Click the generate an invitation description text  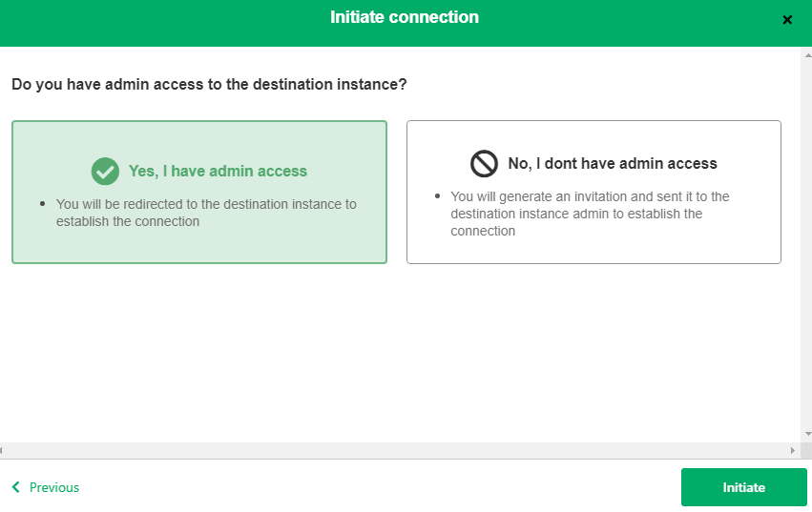(x=590, y=214)
